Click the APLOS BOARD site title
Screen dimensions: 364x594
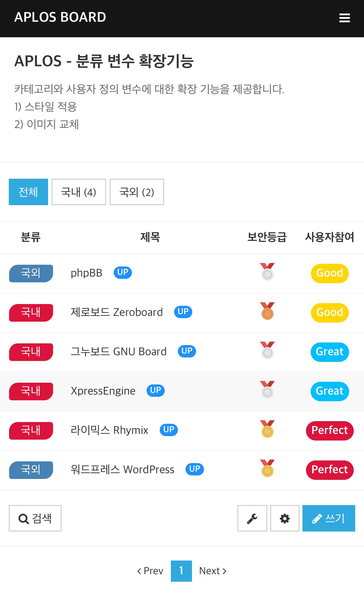click(x=60, y=17)
